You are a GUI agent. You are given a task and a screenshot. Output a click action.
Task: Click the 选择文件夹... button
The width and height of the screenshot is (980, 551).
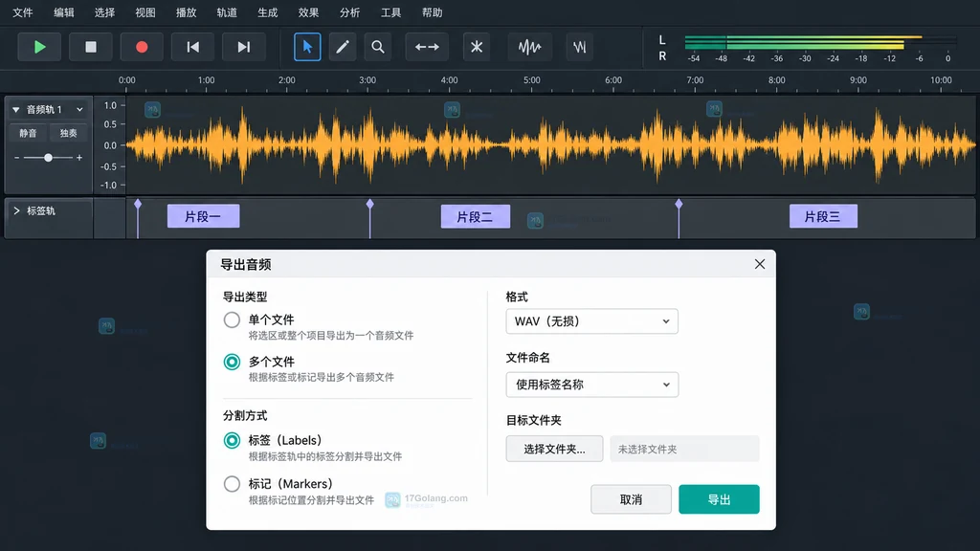554,449
